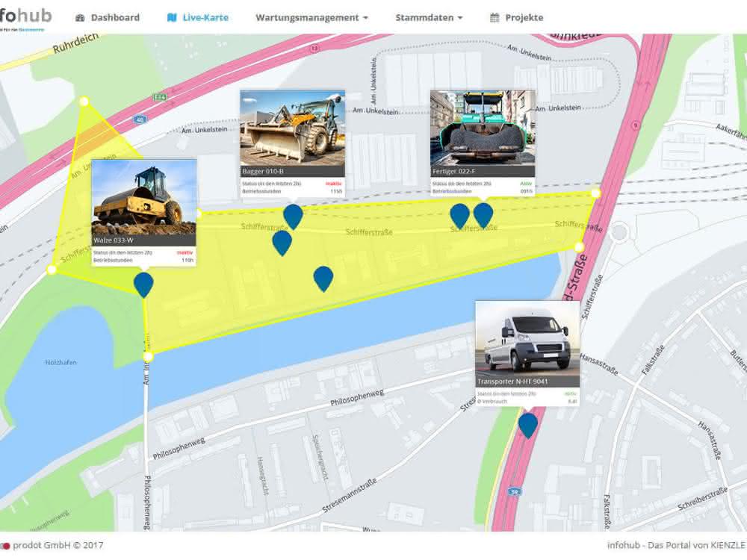Click the map pin below the Transporter card
Screen dimensions: 747x560
click(528, 426)
